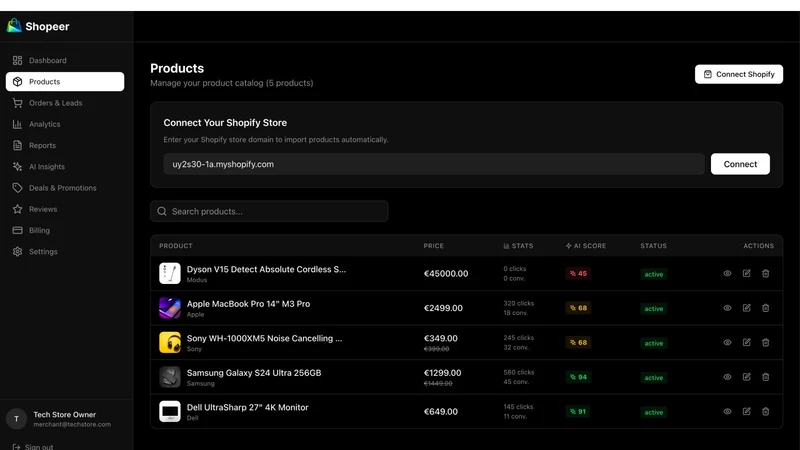Edit the Samsung Galaxy S24 Ultra product
The width and height of the screenshot is (800, 450).
tap(746, 377)
